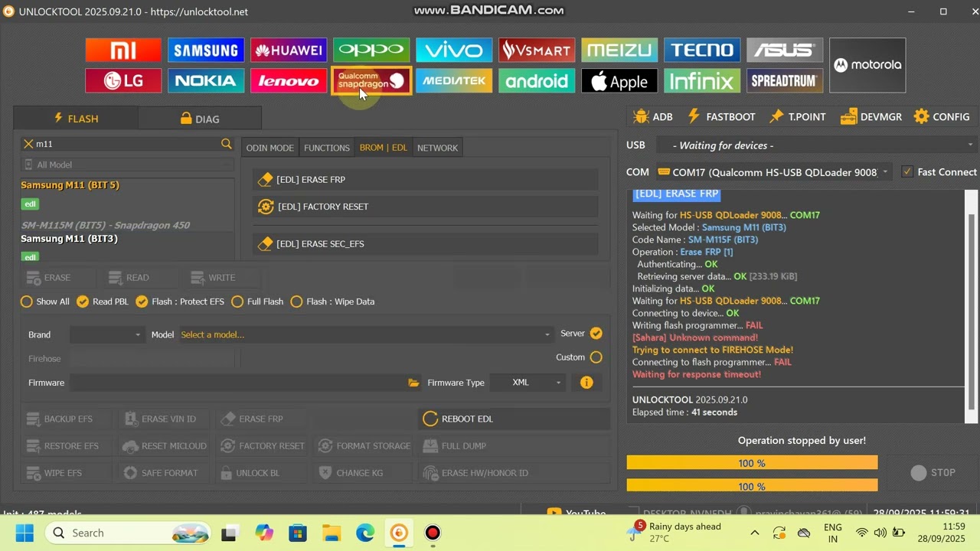980x551 pixels.
Task: Select the Lenovo brand logo
Action: 289,80
